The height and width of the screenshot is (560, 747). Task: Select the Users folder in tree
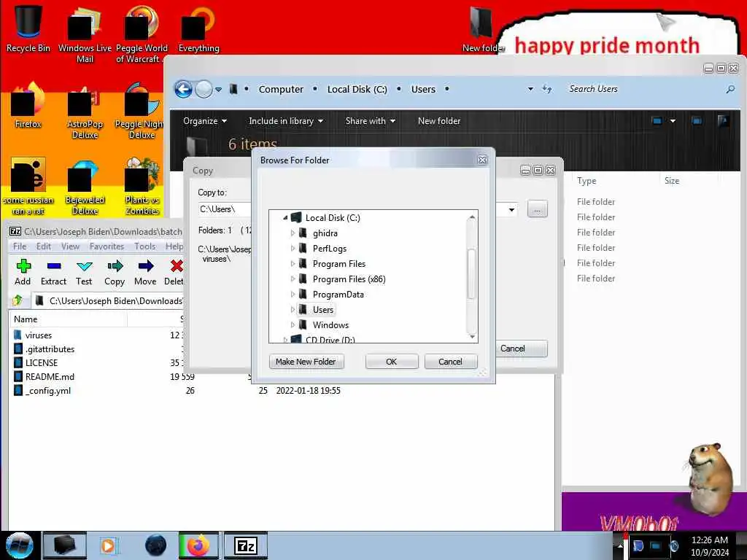(x=322, y=309)
